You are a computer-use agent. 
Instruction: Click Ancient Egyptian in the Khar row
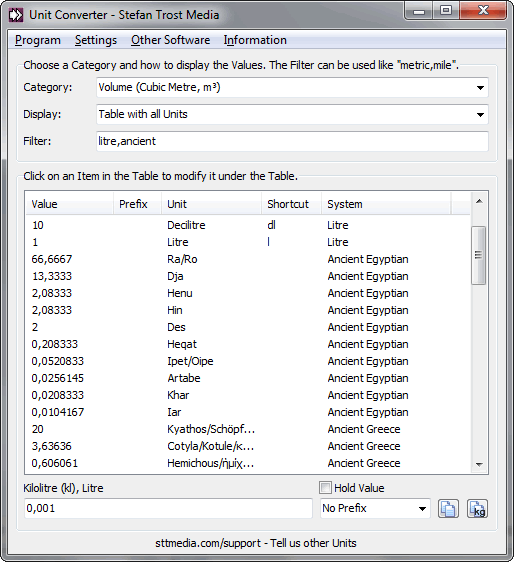point(368,395)
